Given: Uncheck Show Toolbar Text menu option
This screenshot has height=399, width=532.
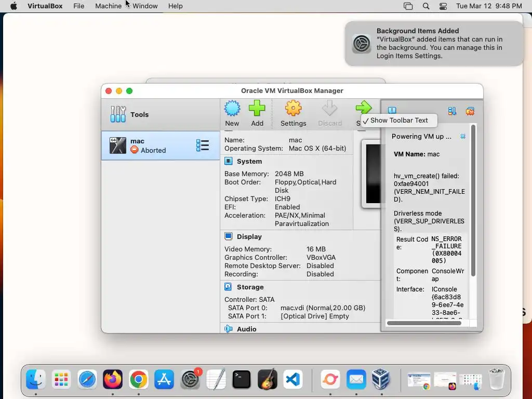Looking at the screenshot, I should coord(399,120).
